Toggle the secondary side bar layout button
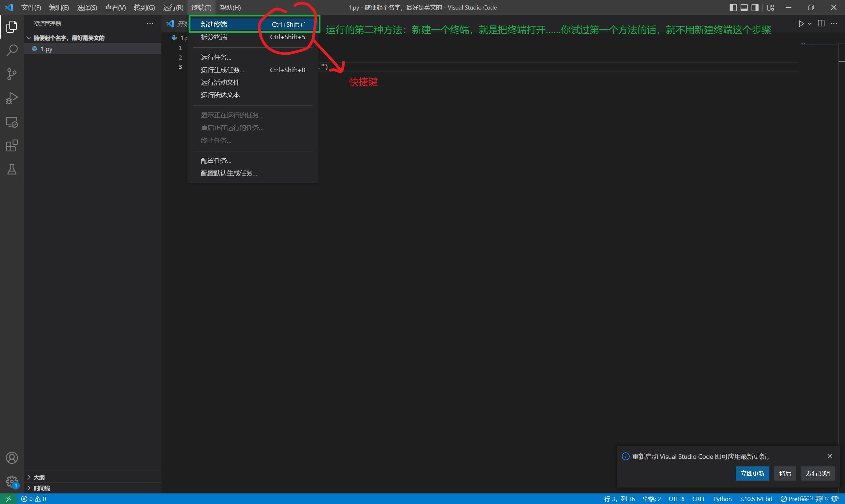This screenshot has width=845, height=504. 755,8
